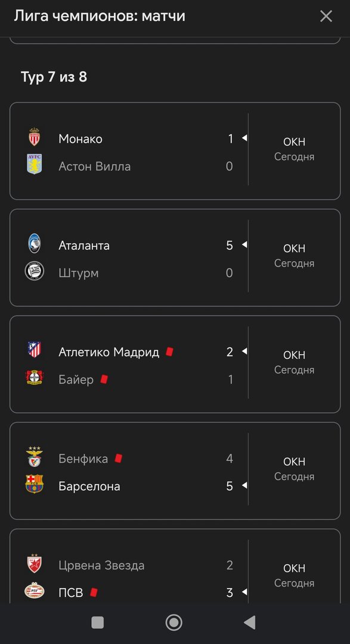Close the Лига чемпионов matches panel
This screenshot has height=644, width=350.
click(x=326, y=17)
